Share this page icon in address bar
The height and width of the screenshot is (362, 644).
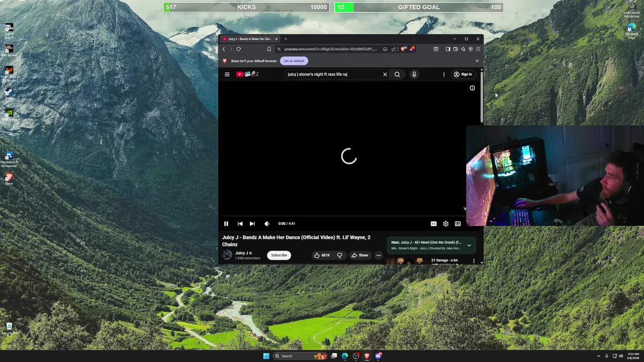coord(393,49)
